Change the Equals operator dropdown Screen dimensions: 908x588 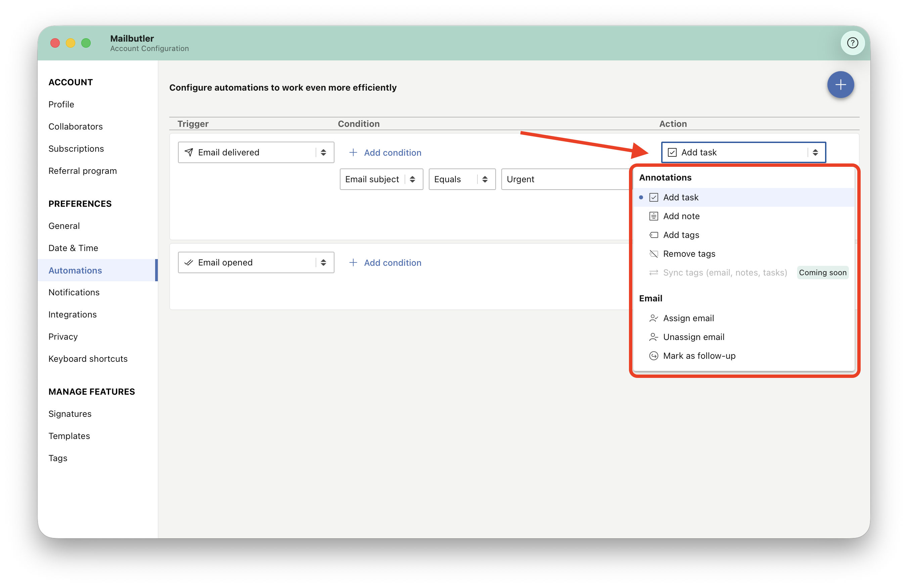[462, 179]
